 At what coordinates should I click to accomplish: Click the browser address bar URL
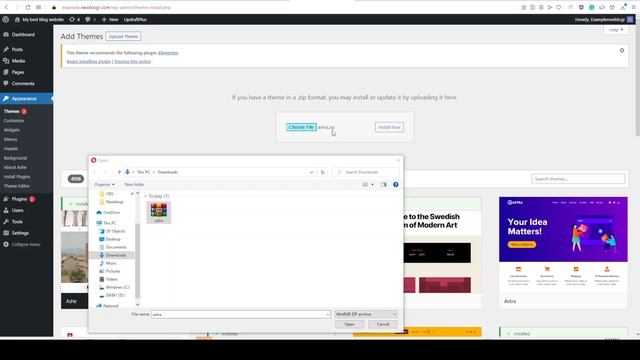pos(116,7)
